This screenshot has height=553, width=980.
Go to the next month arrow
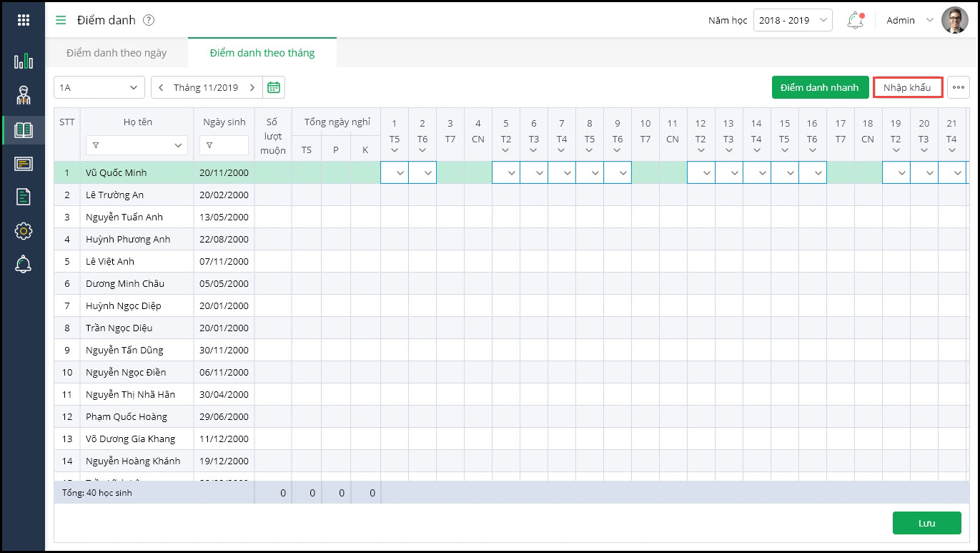tap(252, 87)
